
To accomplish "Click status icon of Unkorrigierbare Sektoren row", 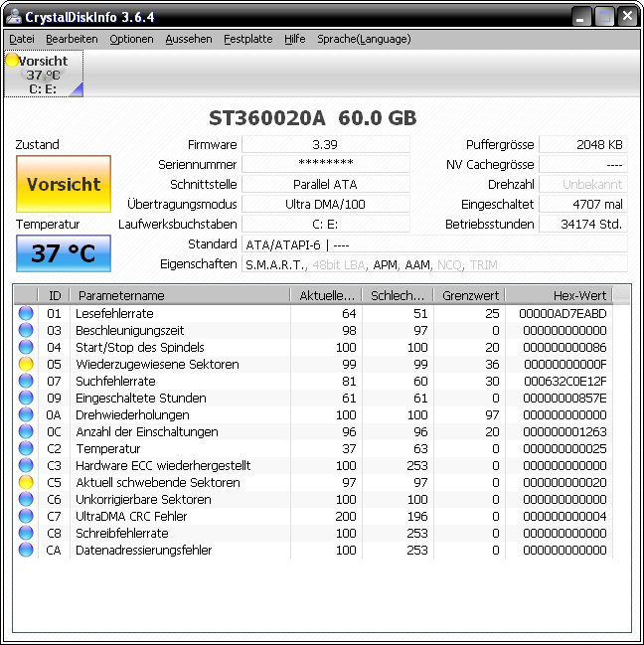I will pyautogui.click(x=26, y=499).
